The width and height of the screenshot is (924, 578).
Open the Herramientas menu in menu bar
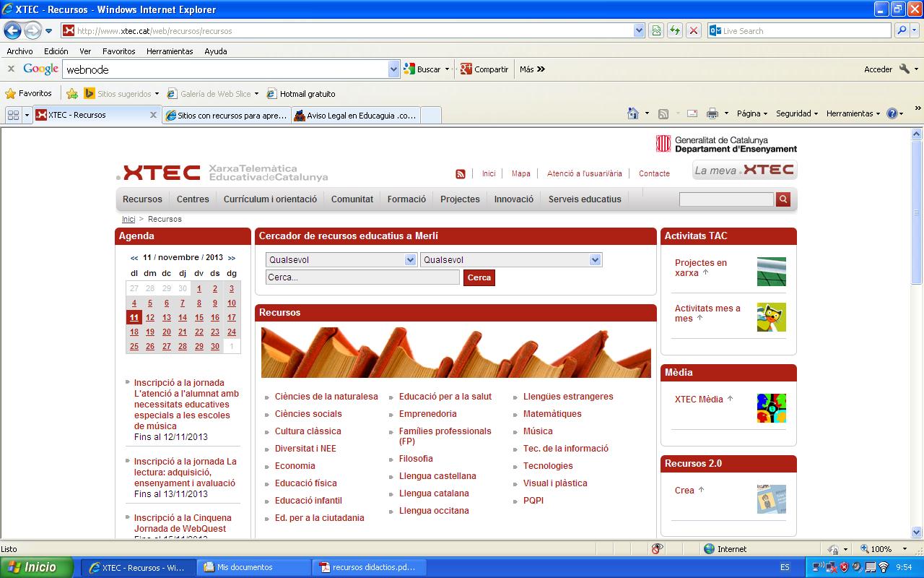170,51
